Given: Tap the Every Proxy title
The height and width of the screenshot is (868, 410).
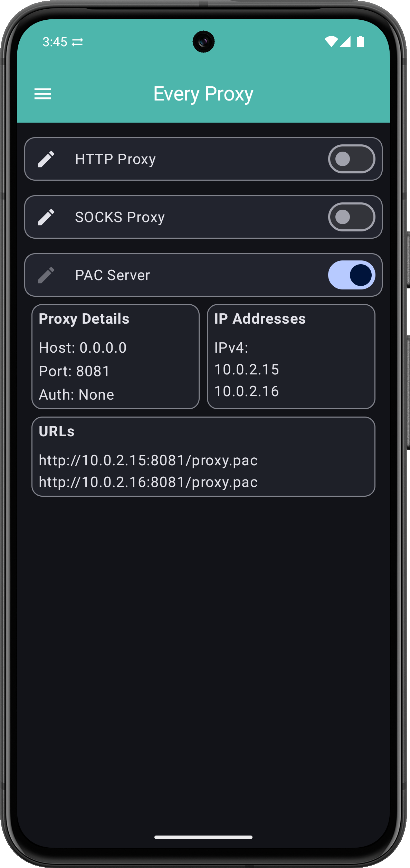Looking at the screenshot, I should tap(203, 94).
